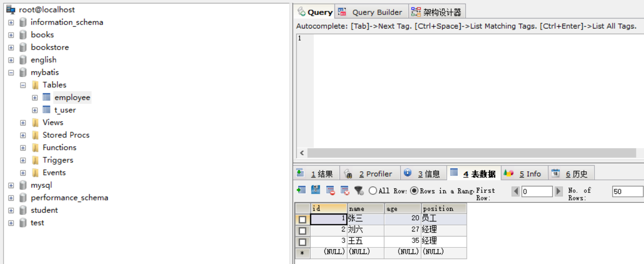
Task: Click the mysql database cylinder icon
Action: [x=23, y=185]
